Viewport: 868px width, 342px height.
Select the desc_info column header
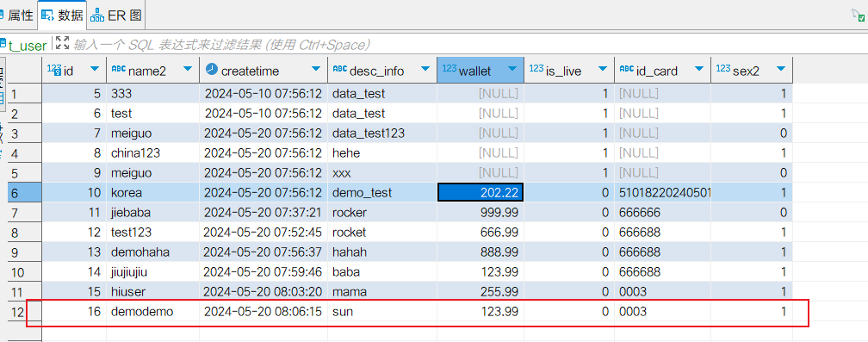point(382,70)
